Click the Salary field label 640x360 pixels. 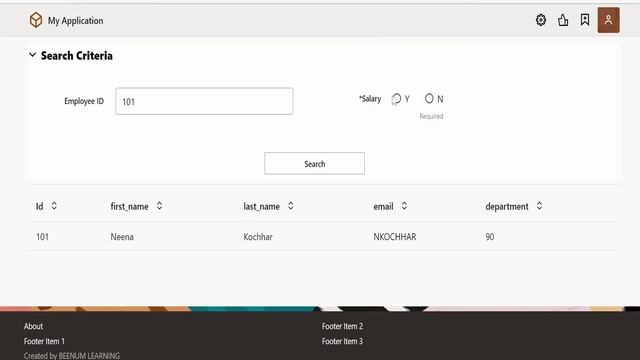click(x=370, y=99)
